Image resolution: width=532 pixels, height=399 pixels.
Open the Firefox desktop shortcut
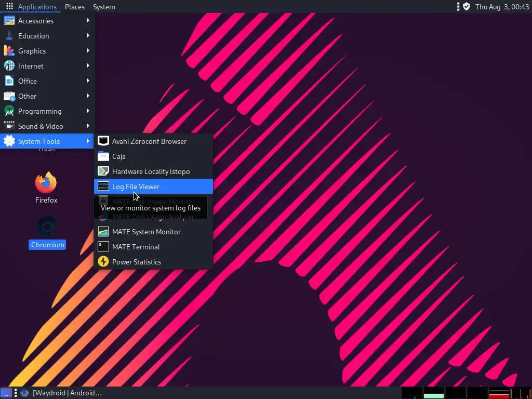pos(46,188)
